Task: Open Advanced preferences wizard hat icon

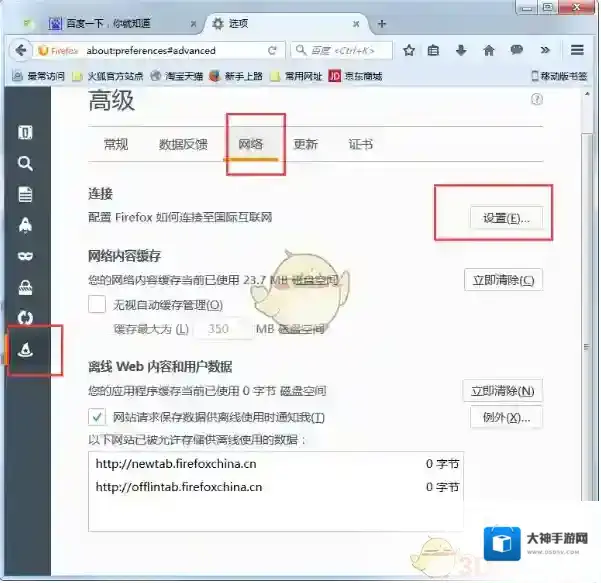Action: click(25, 350)
